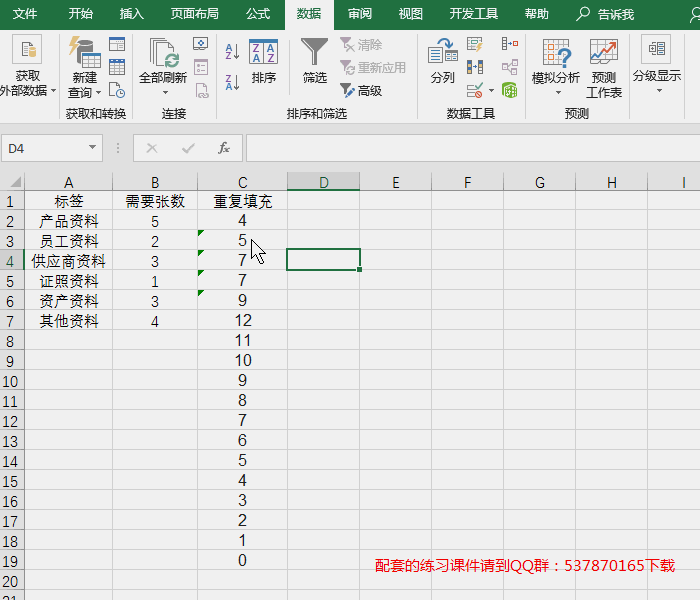Select cell C19 containing 0
Viewport: 700px width, 600px height.
[x=242, y=560]
